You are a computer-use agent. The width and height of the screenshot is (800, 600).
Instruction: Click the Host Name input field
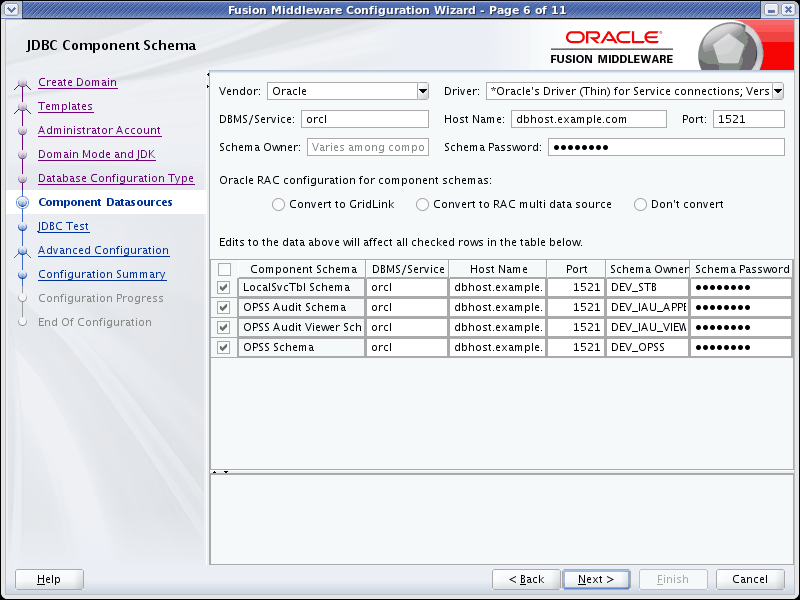coord(589,119)
